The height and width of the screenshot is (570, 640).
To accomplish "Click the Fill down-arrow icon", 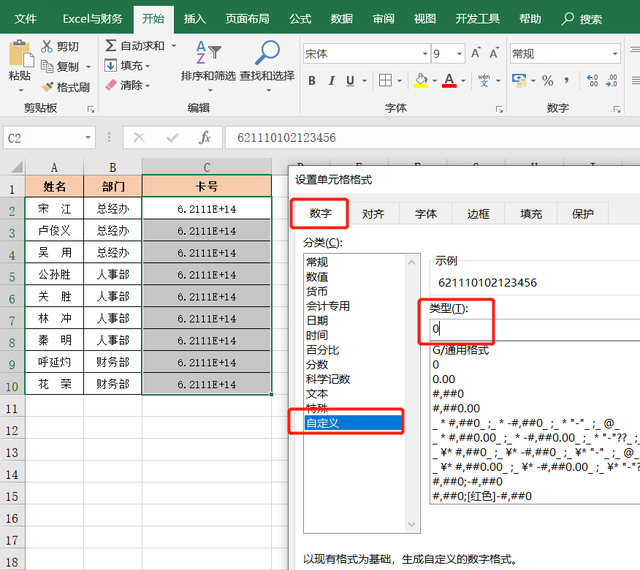I will tap(111, 65).
